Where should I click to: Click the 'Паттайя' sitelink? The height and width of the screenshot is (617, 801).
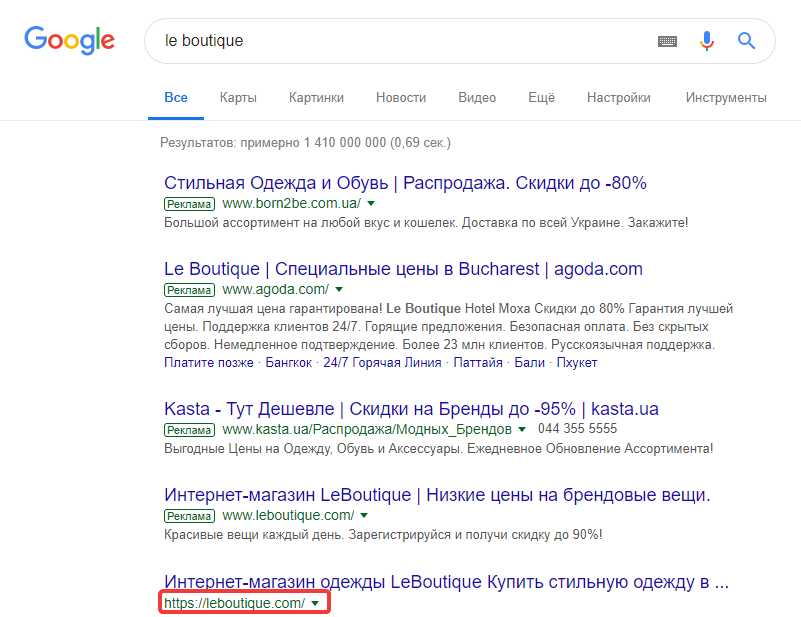click(478, 363)
